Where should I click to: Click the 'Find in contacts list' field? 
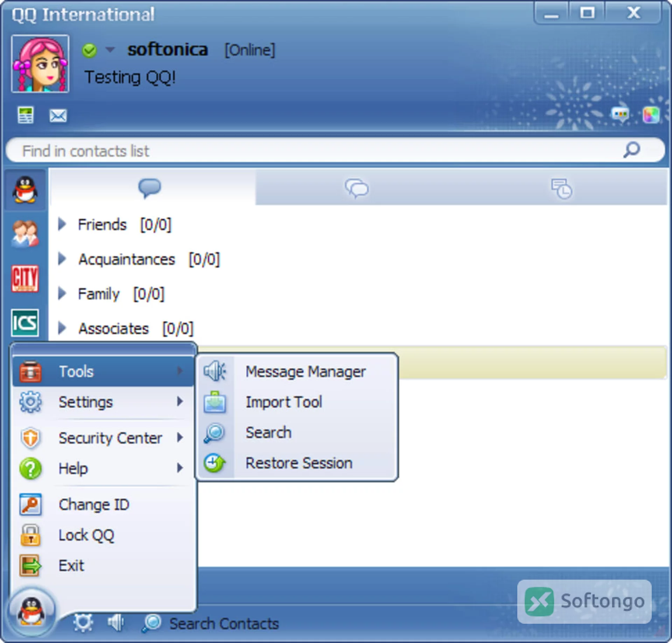click(335, 150)
